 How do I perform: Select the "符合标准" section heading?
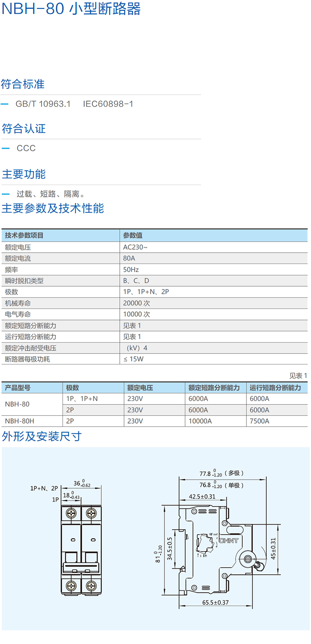click(23, 84)
